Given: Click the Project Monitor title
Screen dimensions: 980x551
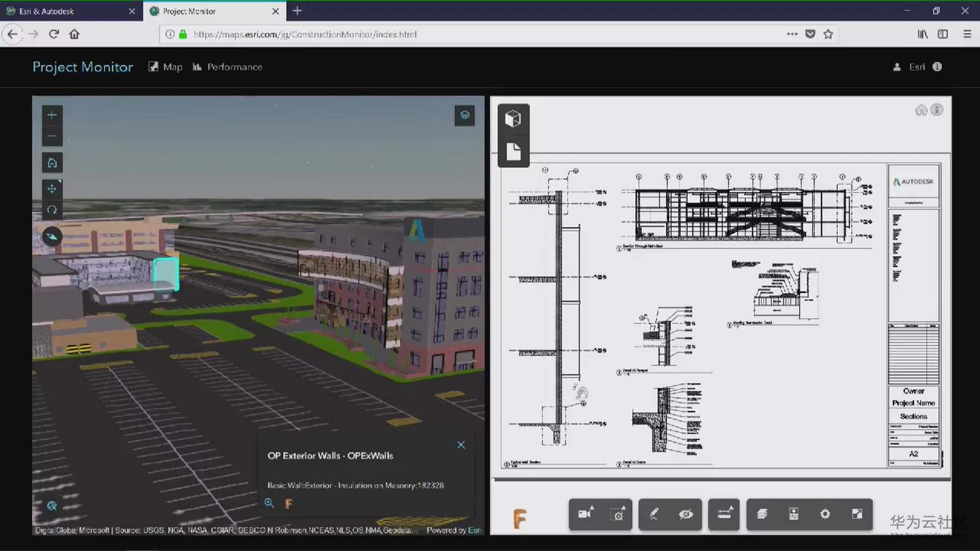Looking at the screenshot, I should 83,67.
